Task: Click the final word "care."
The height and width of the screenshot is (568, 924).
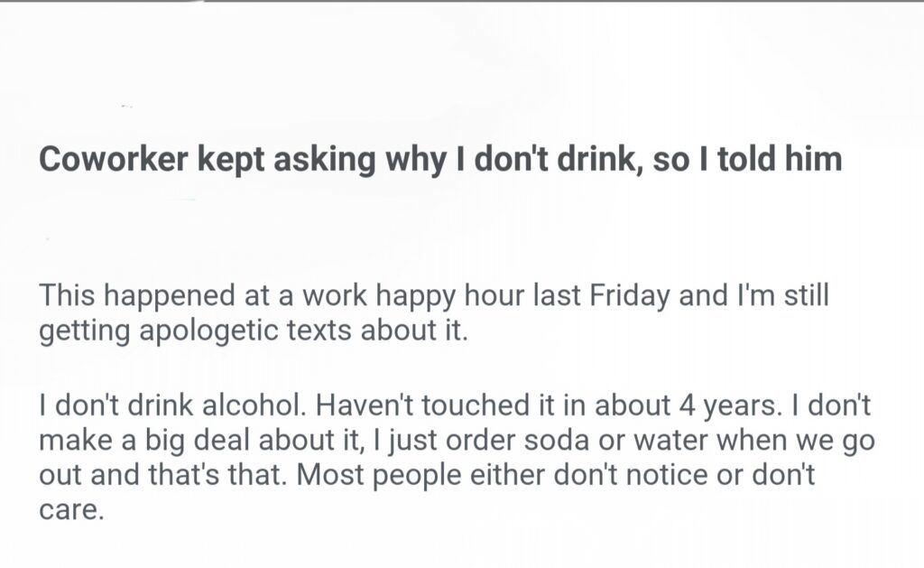Action: coord(72,508)
